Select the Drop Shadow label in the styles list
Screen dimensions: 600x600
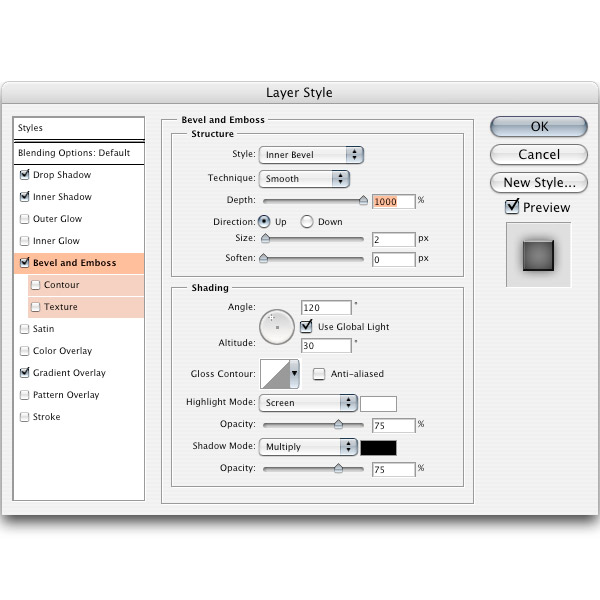pos(62,175)
